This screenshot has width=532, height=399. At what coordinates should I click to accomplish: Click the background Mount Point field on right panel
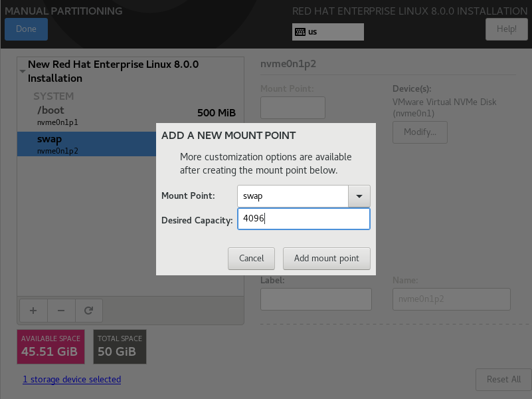tap(293, 108)
